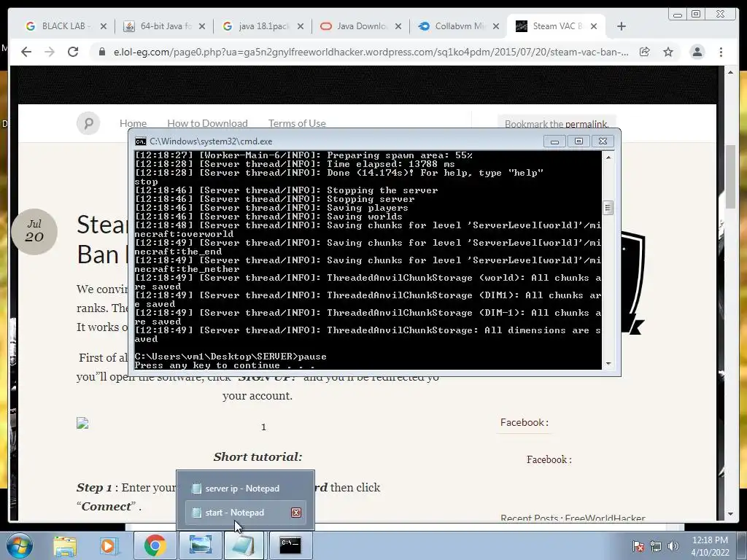Click the broken image placeholder on page
This screenshot has width=747, height=560.
82,424
